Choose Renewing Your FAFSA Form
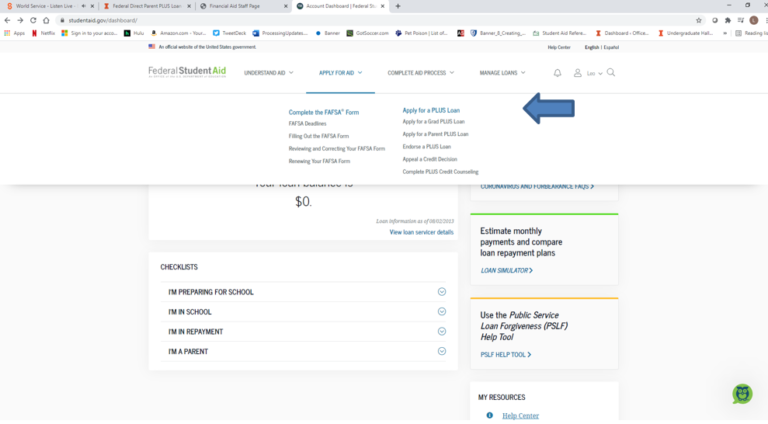The height and width of the screenshot is (424, 768). [x=319, y=161]
